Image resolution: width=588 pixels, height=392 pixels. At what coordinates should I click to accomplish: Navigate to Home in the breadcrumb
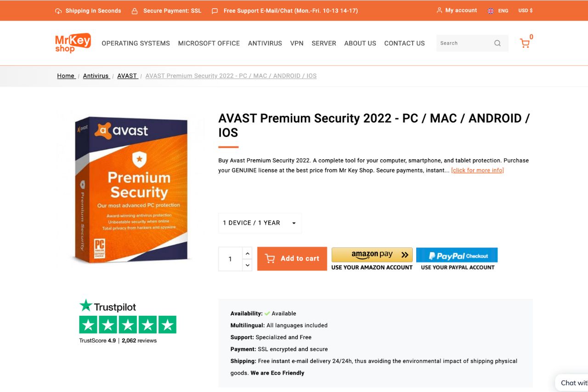click(x=66, y=76)
